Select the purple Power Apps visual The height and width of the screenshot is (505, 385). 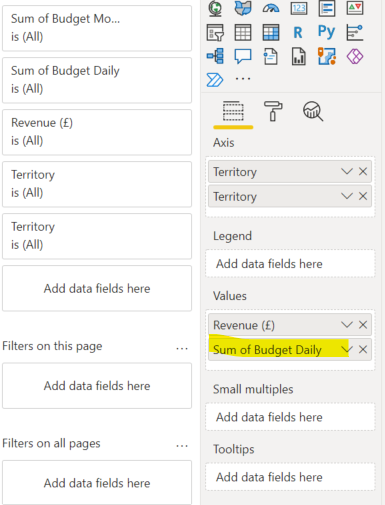point(355,56)
